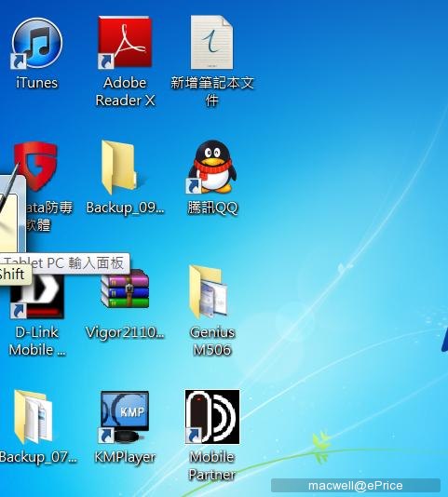Click the "新增筆記本文件" label text
The height and width of the screenshot is (497, 448).
click(x=212, y=91)
